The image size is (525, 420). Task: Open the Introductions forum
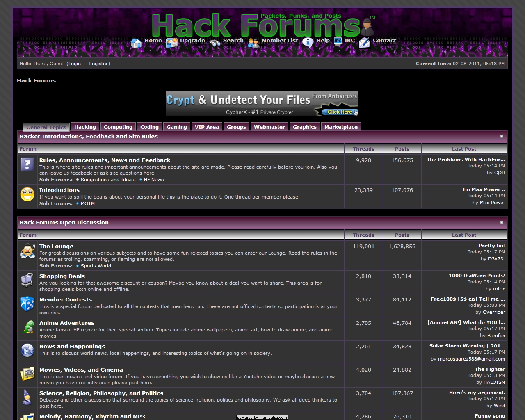coord(59,190)
